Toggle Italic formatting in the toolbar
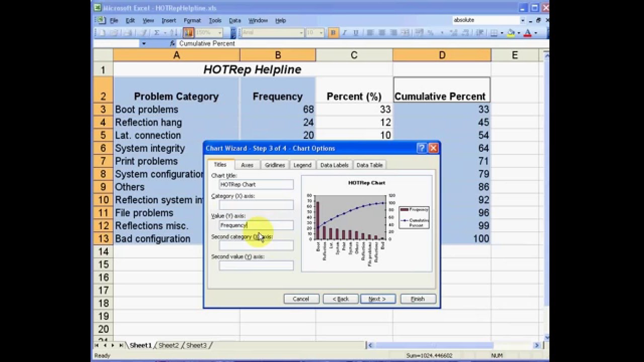This screenshot has height=362, width=644. click(344, 33)
